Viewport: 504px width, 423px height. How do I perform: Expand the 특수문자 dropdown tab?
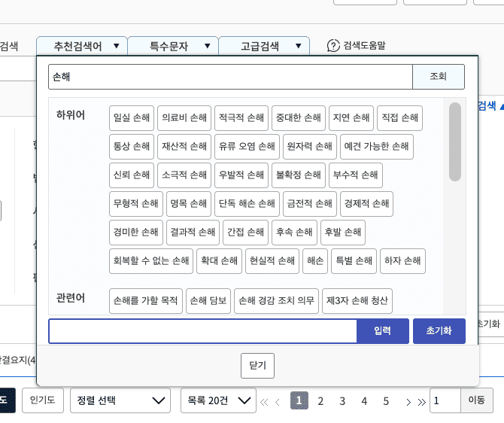click(173, 46)
